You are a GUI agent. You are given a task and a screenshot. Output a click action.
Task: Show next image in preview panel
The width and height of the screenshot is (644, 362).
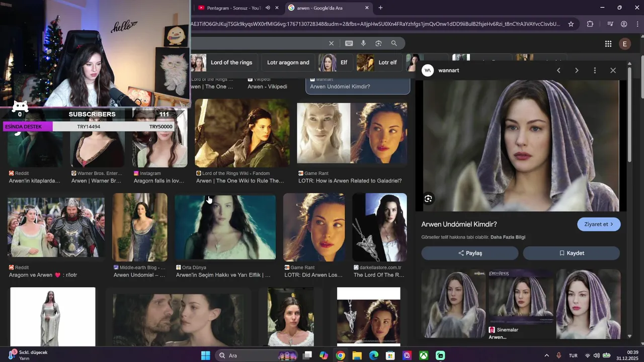pyautogui.click(x=577, y=70)
